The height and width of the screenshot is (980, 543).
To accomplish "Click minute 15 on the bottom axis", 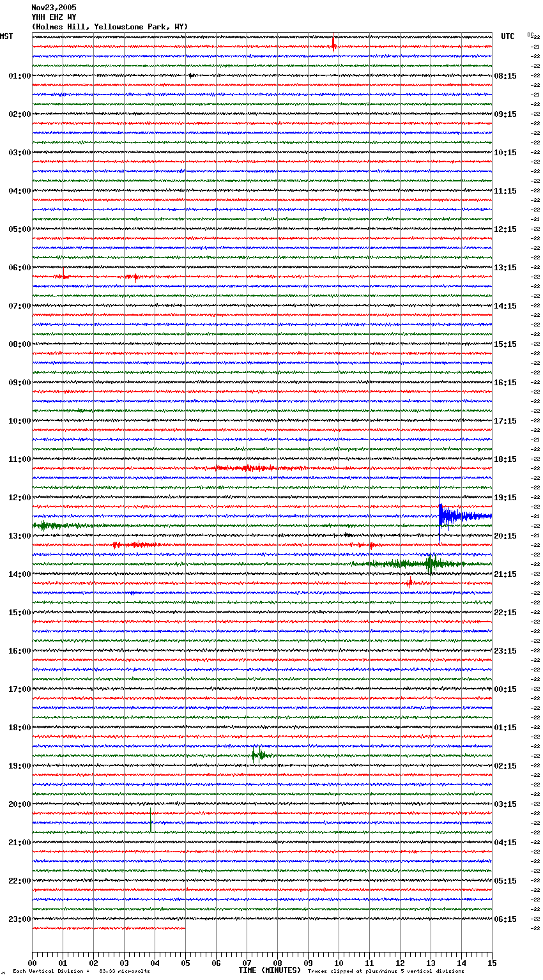I will click(492, 963).
